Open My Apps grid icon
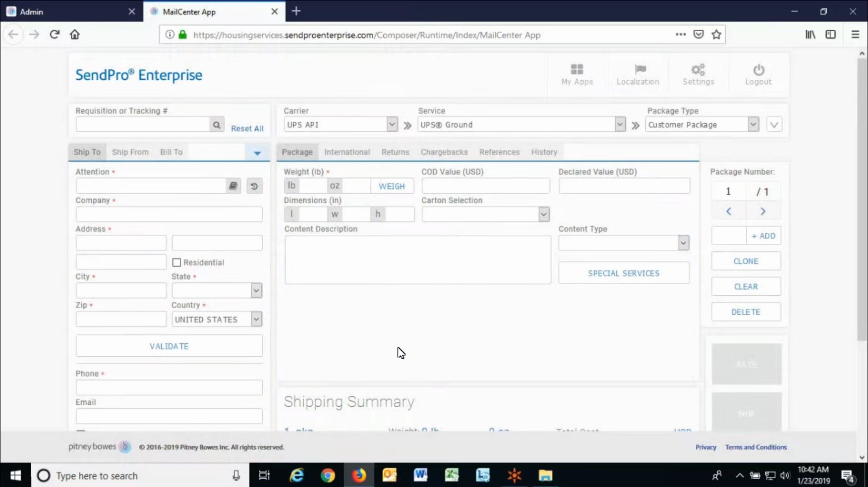Image resolution: width=868 pixels, height=487 pixels. pos(577,69)
